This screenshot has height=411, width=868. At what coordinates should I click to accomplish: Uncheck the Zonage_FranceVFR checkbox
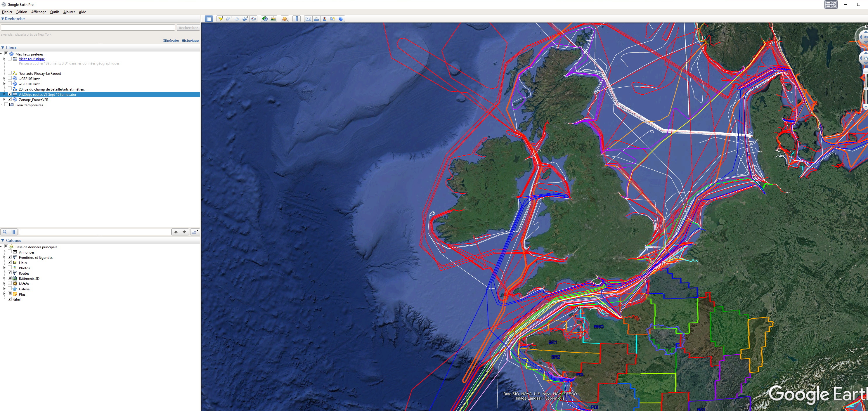click(x=10, y=99)
